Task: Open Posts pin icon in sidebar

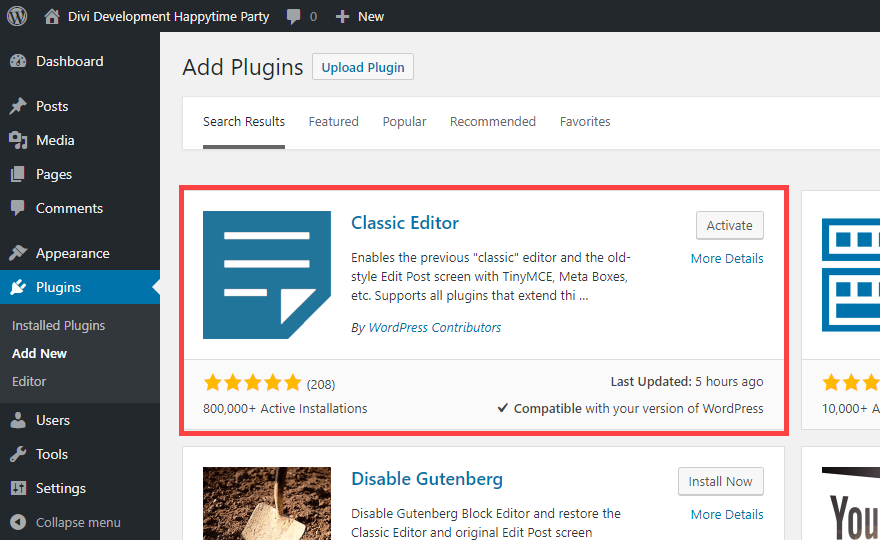Action: [18, 106]
